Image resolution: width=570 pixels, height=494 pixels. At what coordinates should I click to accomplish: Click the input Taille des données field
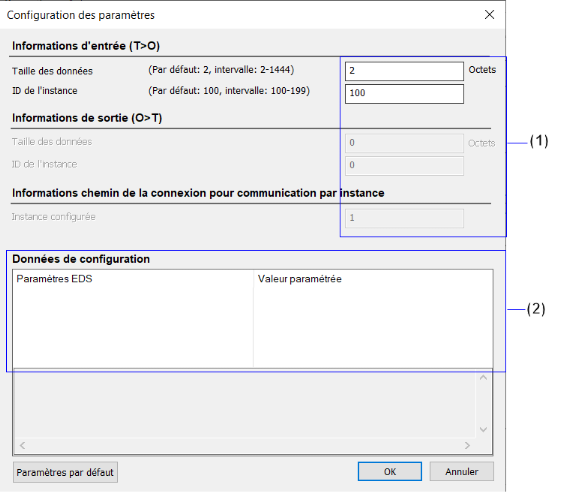tap(404, 71)
